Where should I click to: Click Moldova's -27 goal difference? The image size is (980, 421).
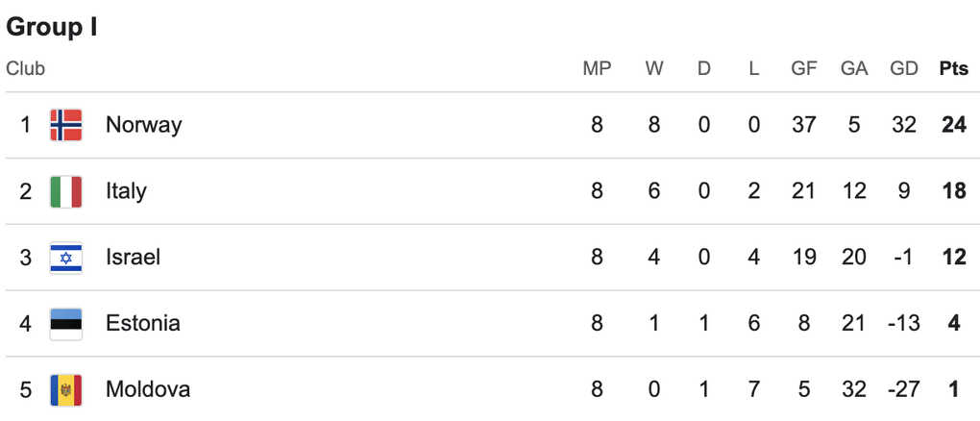(x=903, y=389)
